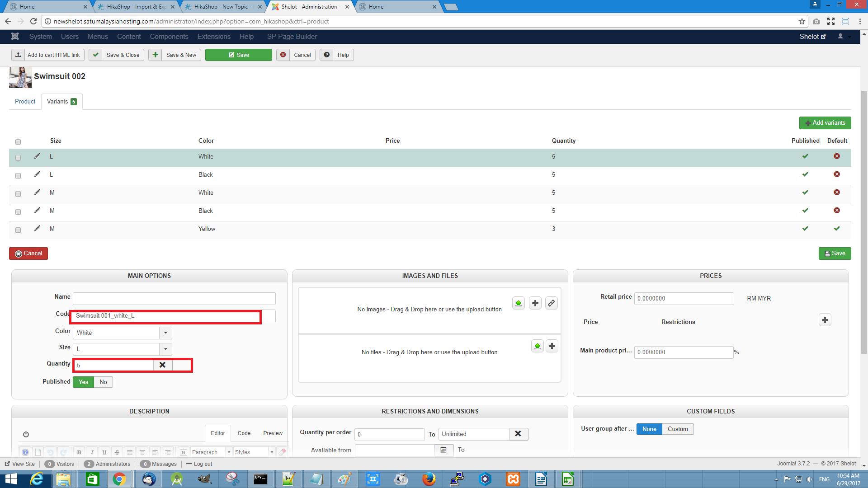This screenshot has height=488, width=868.
Task: Click the Bold formatting icon in the editor
Action: 79,452
